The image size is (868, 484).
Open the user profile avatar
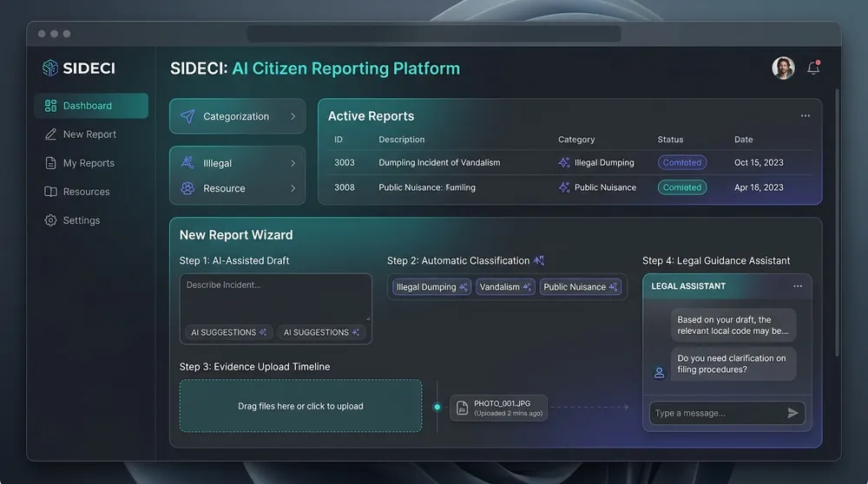(x=783, y=68)
